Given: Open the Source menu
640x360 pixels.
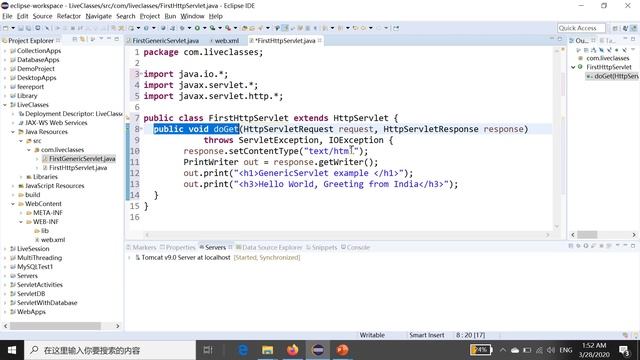Looking at the screenshot, I should point(42,16).
